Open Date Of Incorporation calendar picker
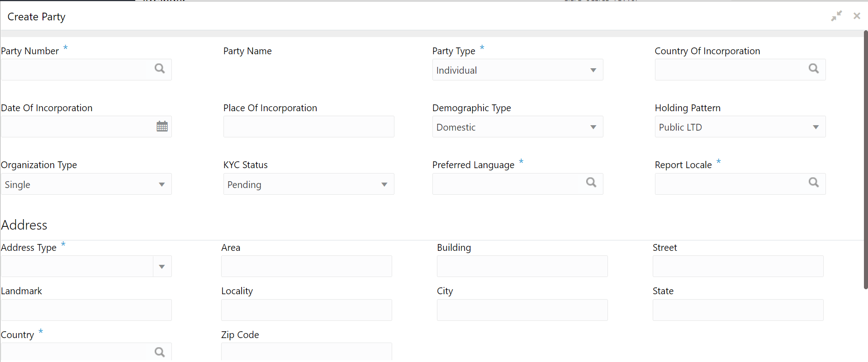The height and width of the screenshot is (362, 868). pyautogui.click(x=162, y=127)
